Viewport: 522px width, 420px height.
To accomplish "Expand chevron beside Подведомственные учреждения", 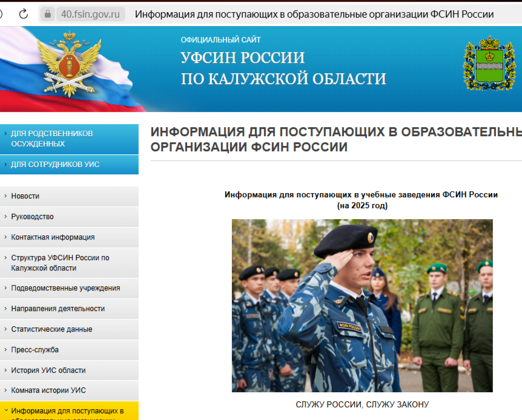I will 5,288.
